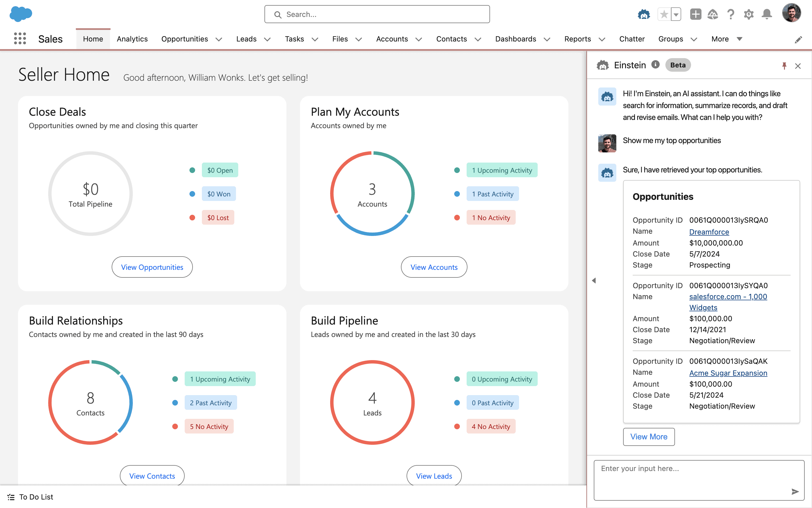The width and height of the screenshot is (812, 508).
Task: Click the View Opportunities button
Action: (x=152, y=267)
